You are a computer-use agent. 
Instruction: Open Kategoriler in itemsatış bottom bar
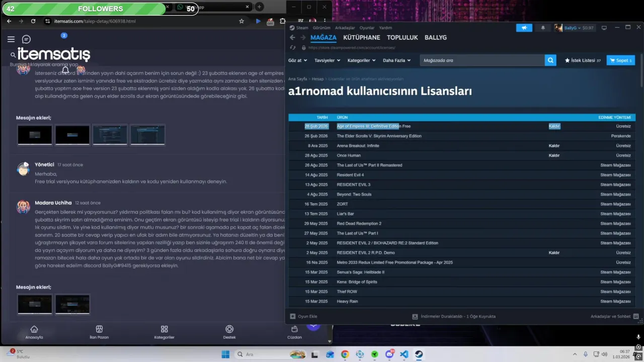click(x=164, y=332)
